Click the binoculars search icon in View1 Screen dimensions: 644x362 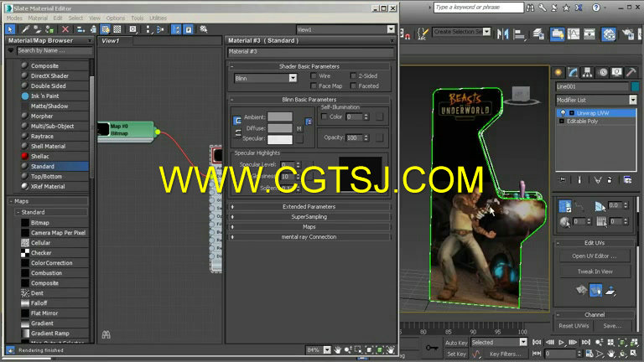click(x=106, y=334)
